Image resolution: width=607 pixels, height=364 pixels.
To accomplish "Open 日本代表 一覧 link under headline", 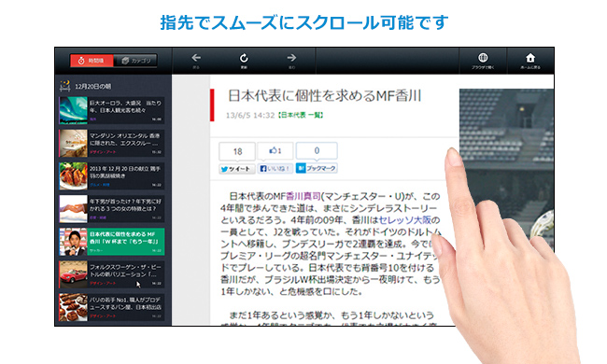I will point(301,115).
